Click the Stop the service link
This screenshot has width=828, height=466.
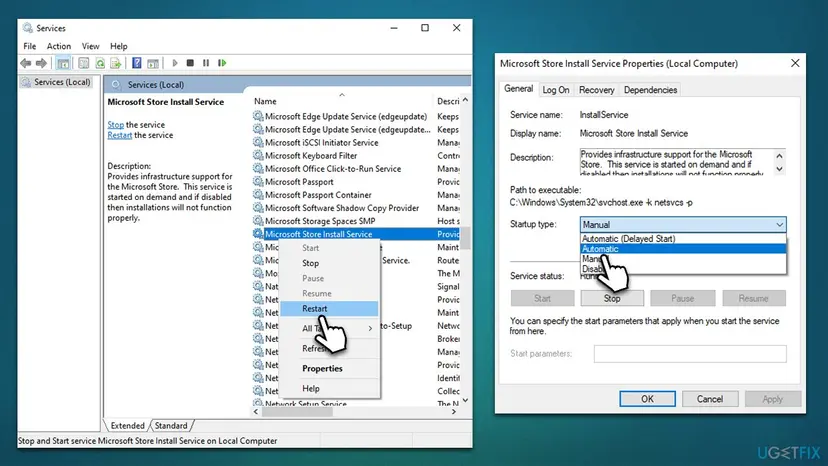pyautogui.click(x=116, y=125)
